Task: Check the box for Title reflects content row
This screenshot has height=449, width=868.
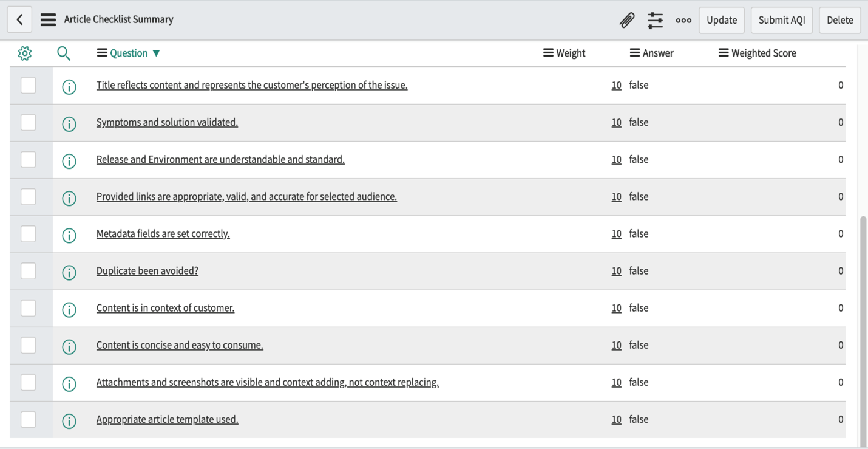Action: click(x=29, y=86)
